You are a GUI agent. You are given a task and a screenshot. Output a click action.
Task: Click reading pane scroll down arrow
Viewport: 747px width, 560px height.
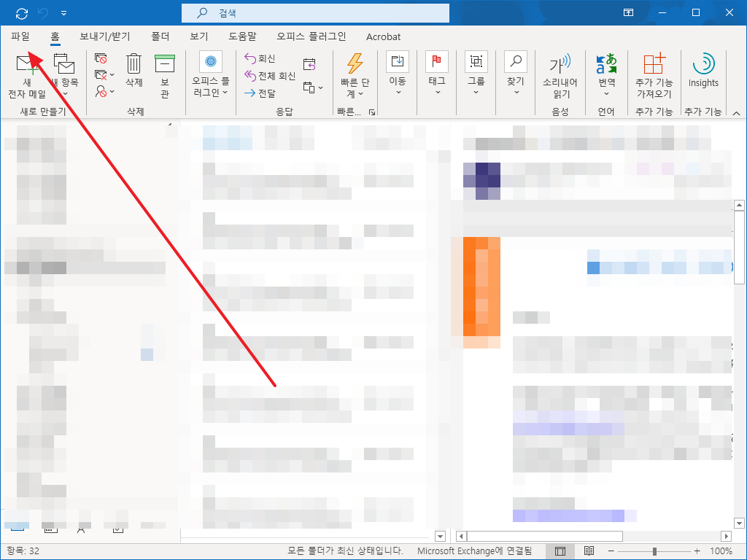(740, 524)
